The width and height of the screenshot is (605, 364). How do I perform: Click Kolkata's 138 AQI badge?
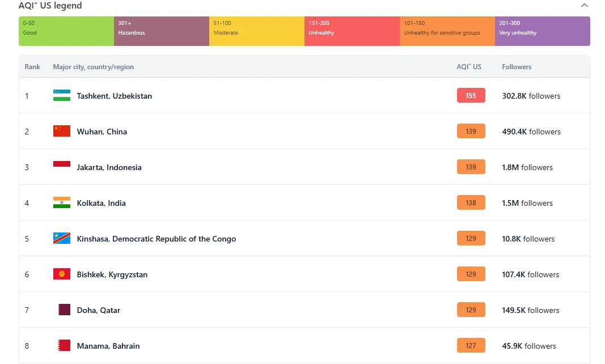(471, 203)
